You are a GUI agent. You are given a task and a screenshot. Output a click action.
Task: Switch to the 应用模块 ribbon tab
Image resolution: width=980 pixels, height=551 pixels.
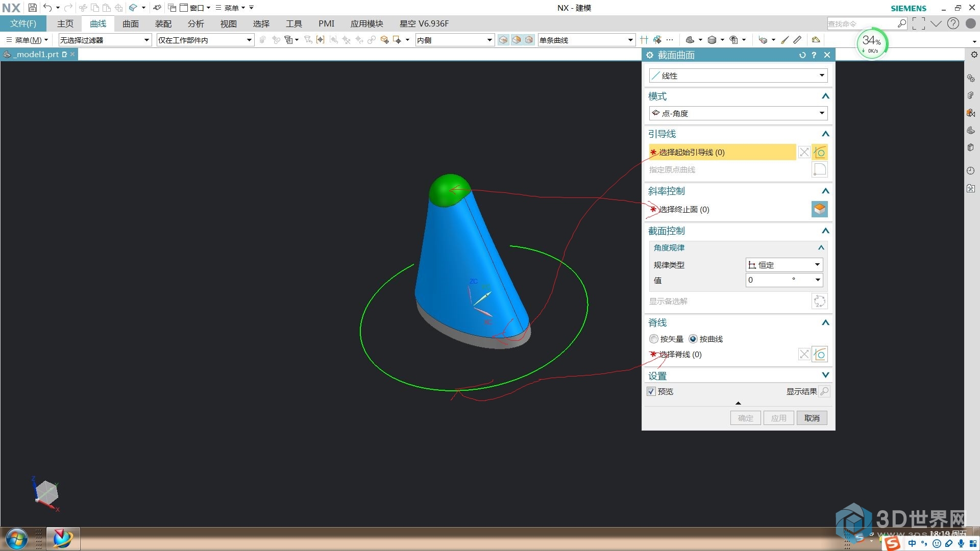(x=366, y=23)
